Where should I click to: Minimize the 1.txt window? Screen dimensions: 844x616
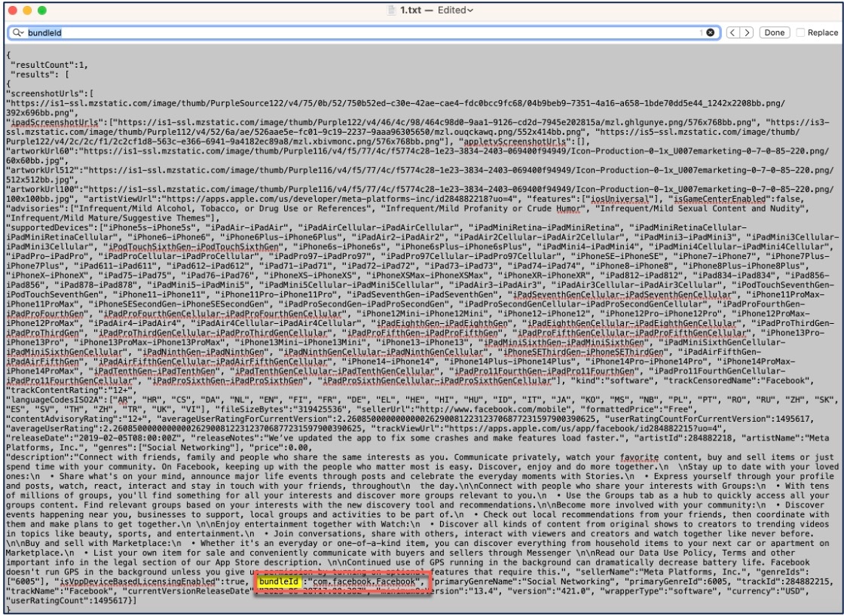pos(27,11)
